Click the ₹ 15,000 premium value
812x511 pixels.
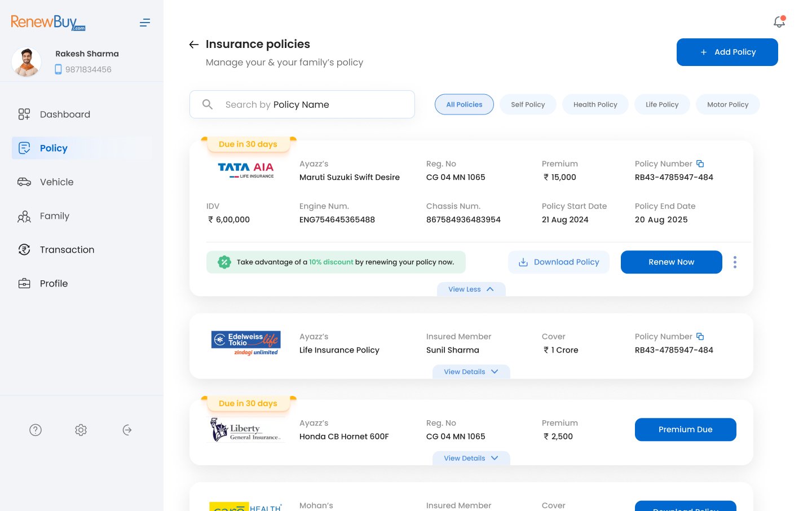tap(559, 177)
